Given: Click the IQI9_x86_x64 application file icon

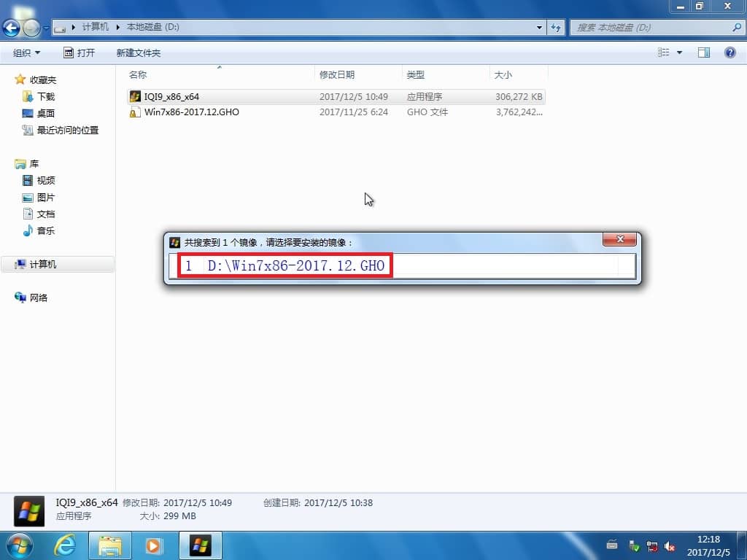Looking at the screenshot, I should click(x=134, y=96).
